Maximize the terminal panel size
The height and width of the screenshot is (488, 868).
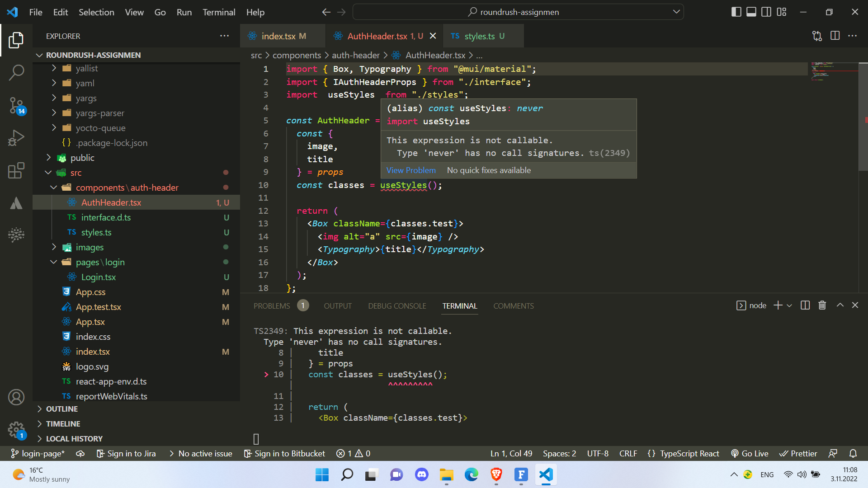tap(840, 305)
